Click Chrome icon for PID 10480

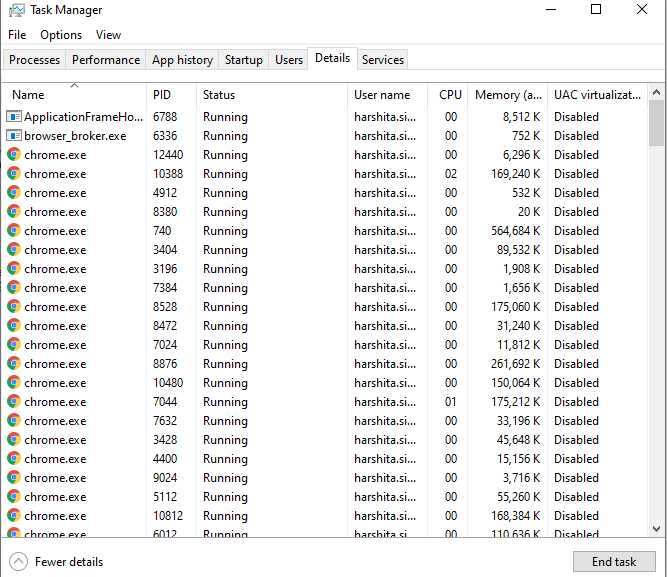pyautogui.click(x=14, y=383)
